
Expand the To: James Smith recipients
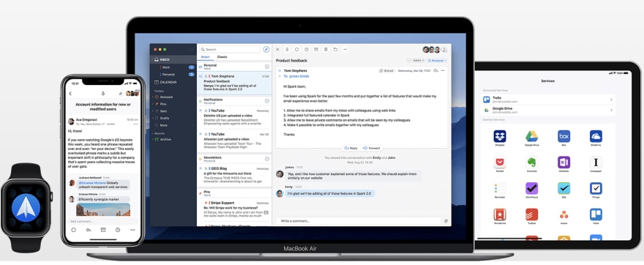coord(280,76)
